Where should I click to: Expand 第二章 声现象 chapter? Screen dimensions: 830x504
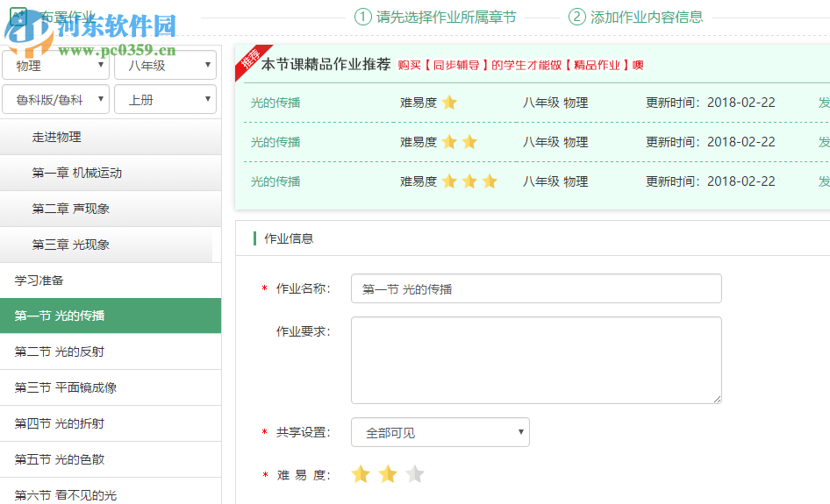coord(111,209)
